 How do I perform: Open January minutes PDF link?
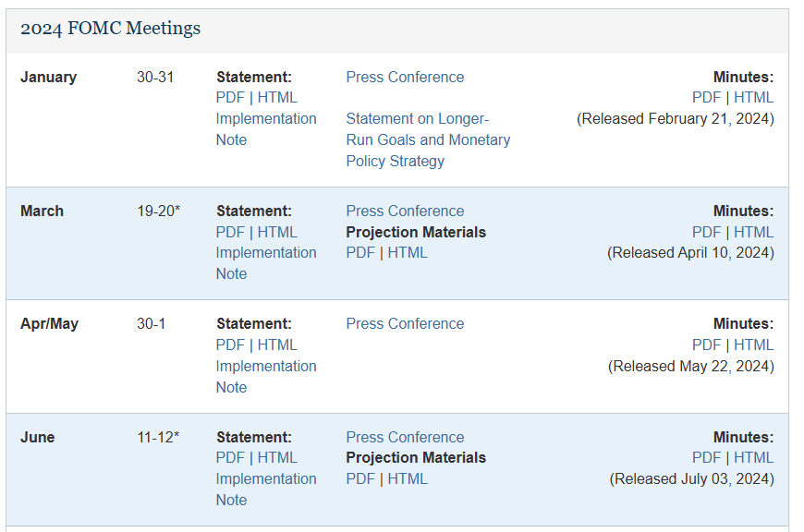click(x=707, y=97)
